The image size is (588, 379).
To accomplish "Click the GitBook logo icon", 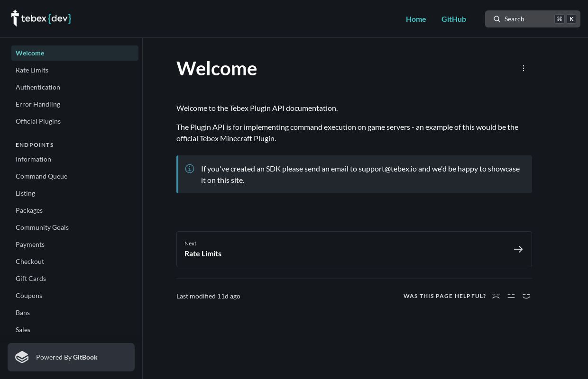I will point(22,357).
